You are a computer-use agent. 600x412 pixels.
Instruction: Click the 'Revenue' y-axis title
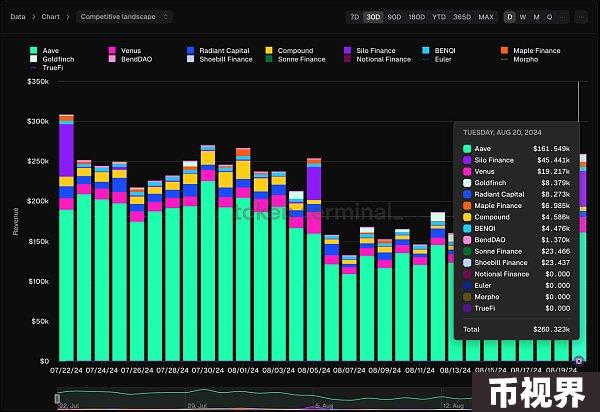16,221
